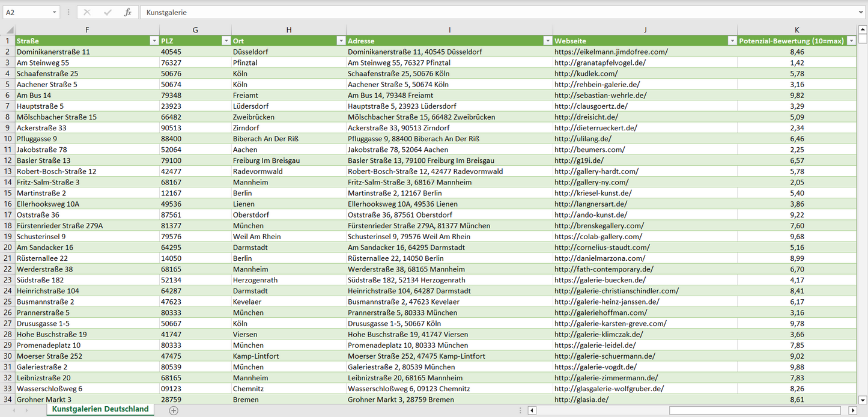868x417 pixels.
Task: Open the Webseite column filter dropdown
Action: 732,41
